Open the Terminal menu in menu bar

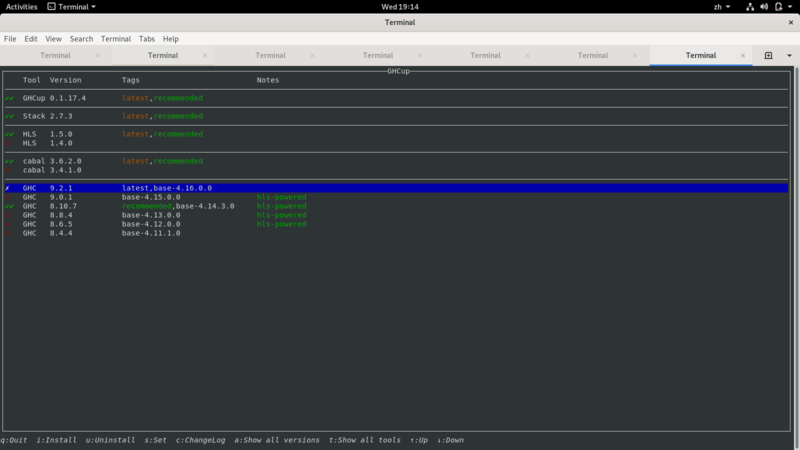[116, 39]
